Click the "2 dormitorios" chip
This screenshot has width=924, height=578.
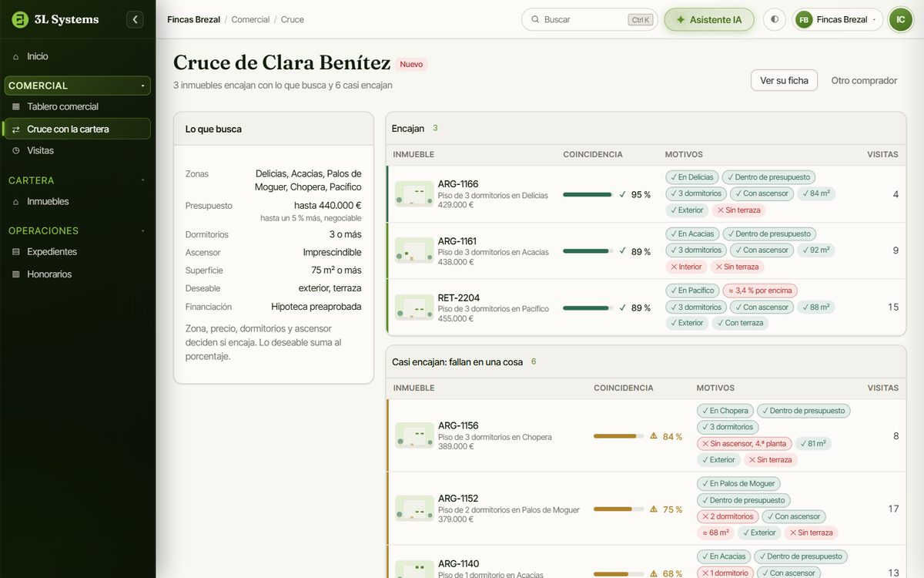(x=728, y=516)
